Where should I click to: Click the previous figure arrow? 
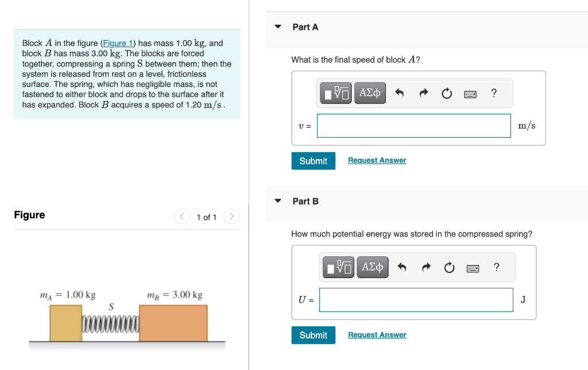point(181,217)
